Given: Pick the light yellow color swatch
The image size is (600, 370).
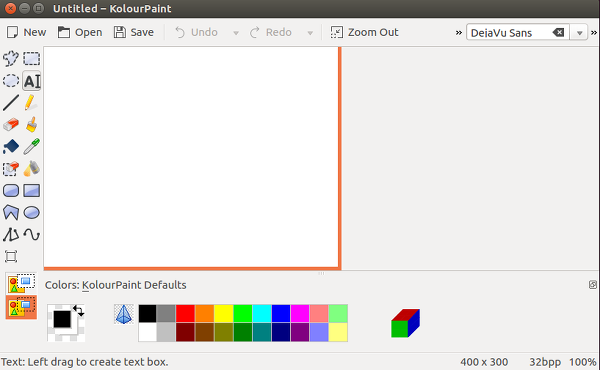Looking at the screenshot, I should coord(338,332).
